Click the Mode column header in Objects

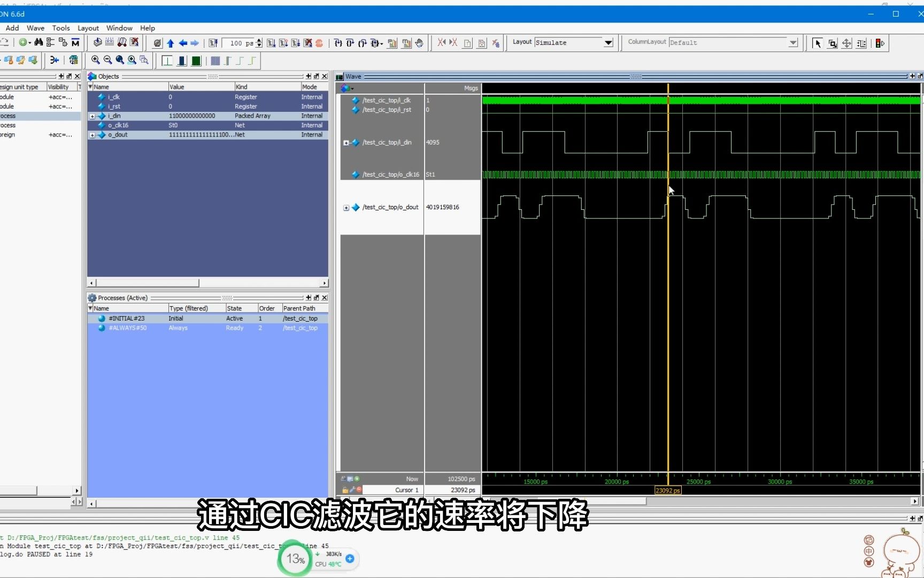314,87
